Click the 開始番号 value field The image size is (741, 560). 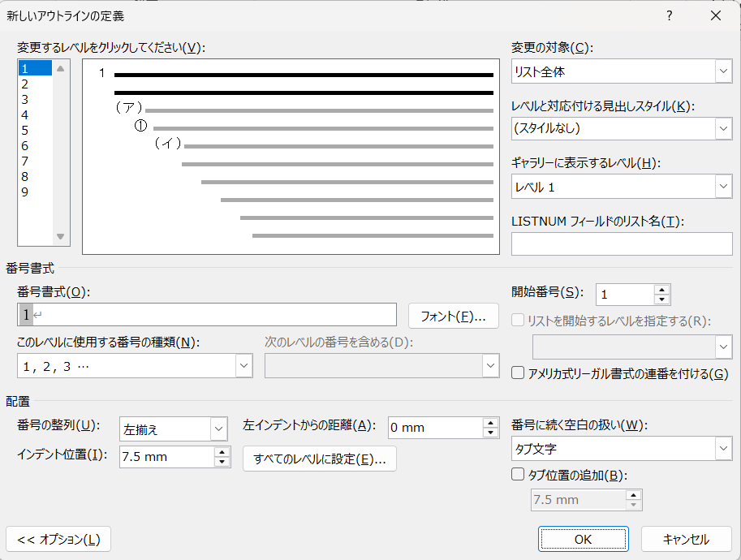point(625,295)
